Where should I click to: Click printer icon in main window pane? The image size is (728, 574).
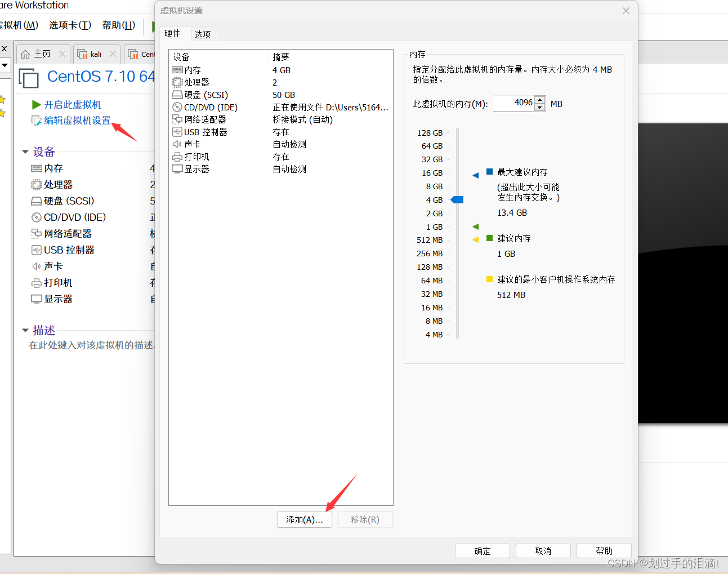pyautogui.click(x=37, y=283)
